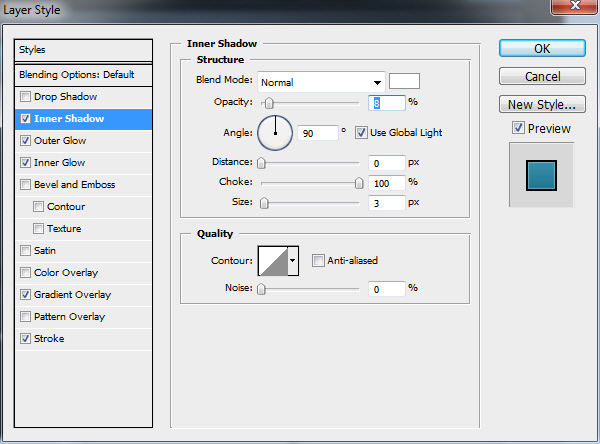Select the Satin style label
This screenshot has width=600, height=444.
[x=45, y=251]
